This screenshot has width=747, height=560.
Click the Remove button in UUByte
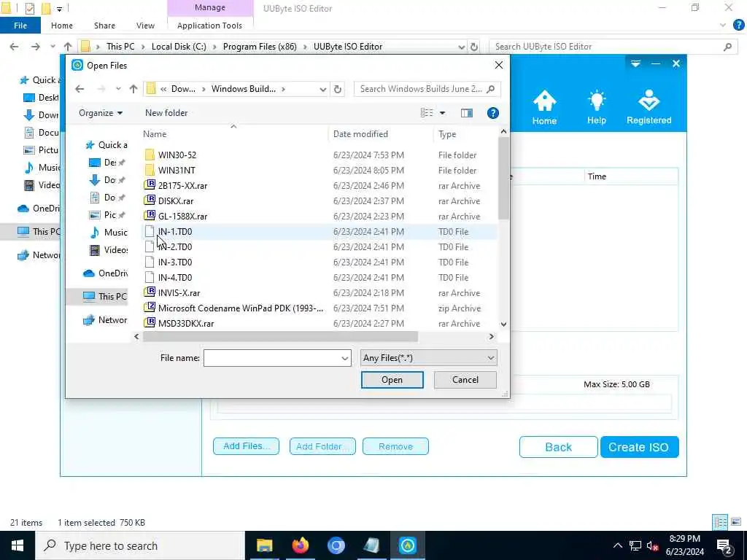click(x=395, y=446)
